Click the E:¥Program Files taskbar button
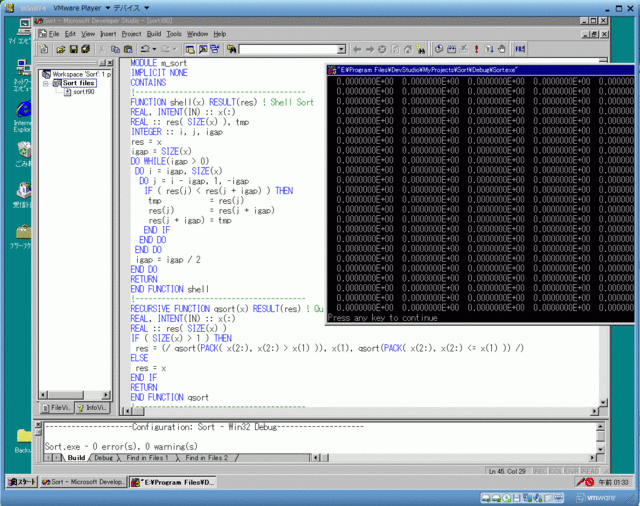 pyautogui.click(x=173, y=482)
